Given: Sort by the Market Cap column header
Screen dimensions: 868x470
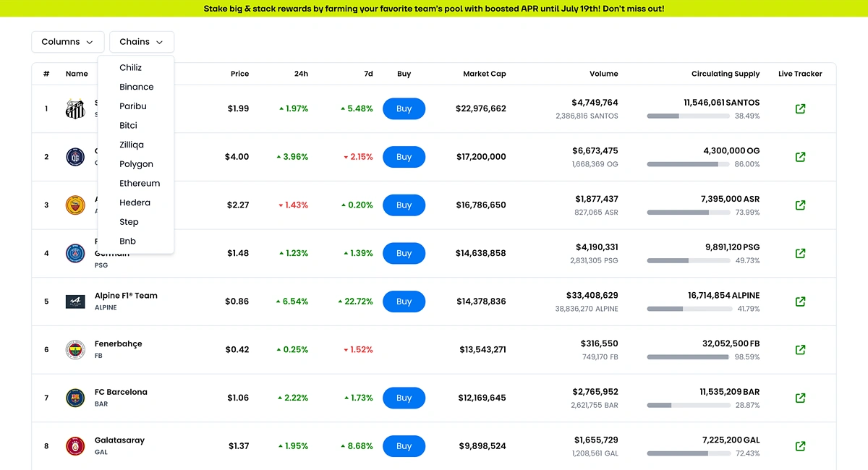Looking at the screenshot, I should pyautogui.click(x=484, y=74).
